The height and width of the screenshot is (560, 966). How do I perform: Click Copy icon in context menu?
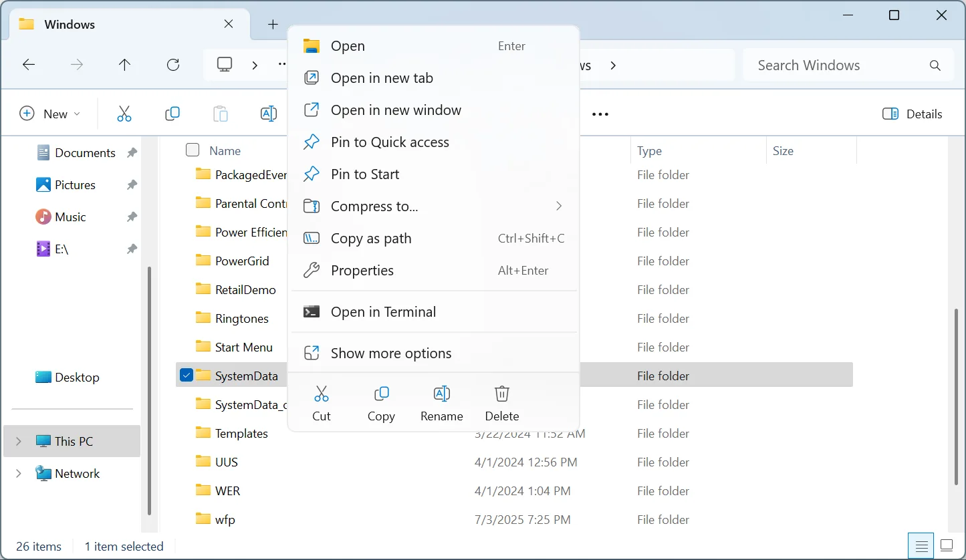381,394
